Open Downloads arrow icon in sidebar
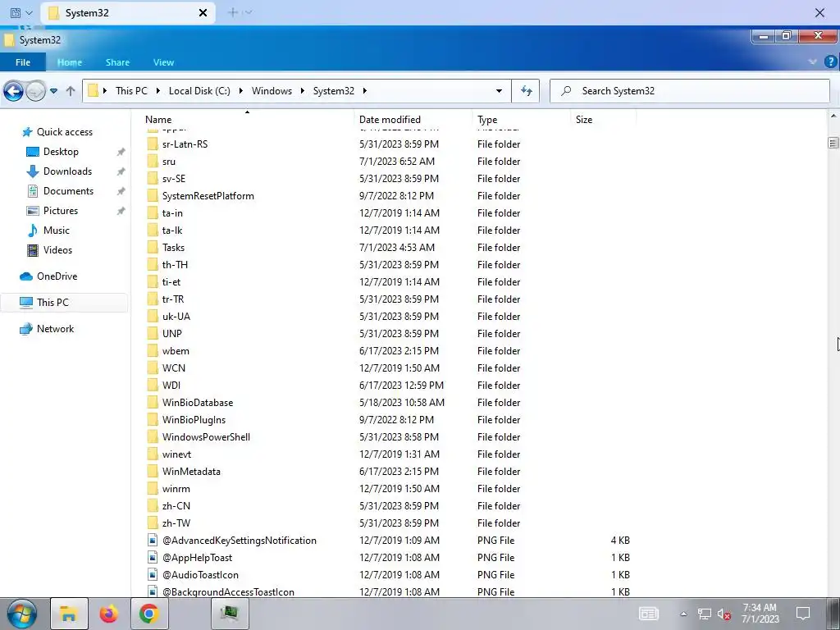840x630 pixels. [33, 171]
